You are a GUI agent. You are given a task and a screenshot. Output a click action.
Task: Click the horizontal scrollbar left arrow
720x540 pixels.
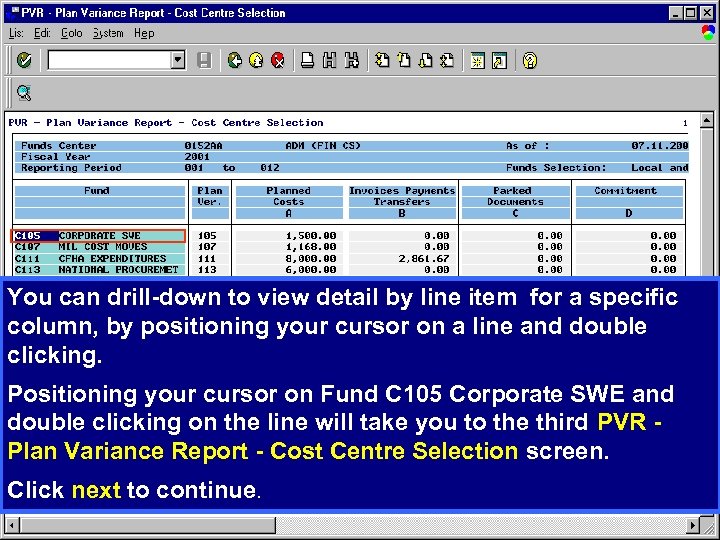click(x=11, y=524)
